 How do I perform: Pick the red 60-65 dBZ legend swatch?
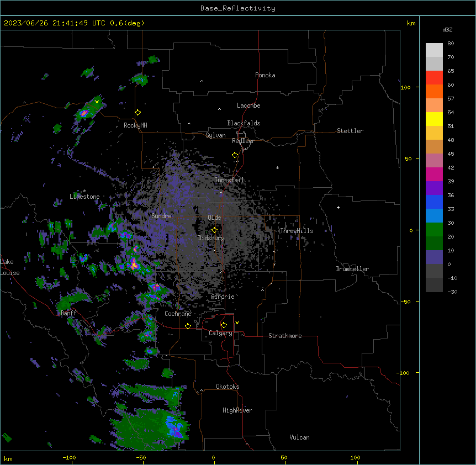click(x=434, y=77)
